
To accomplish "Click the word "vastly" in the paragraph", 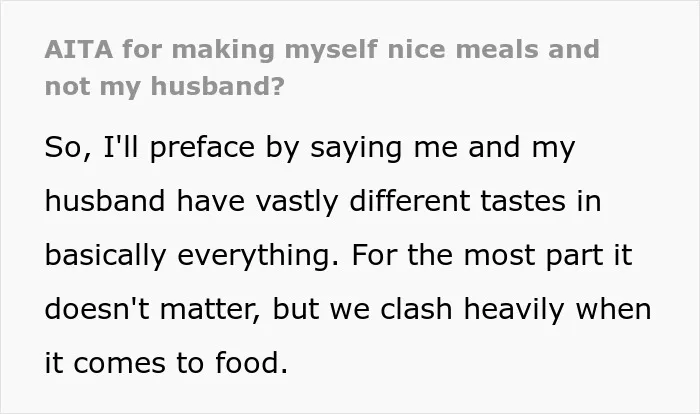I will click(x=297, y=202).
